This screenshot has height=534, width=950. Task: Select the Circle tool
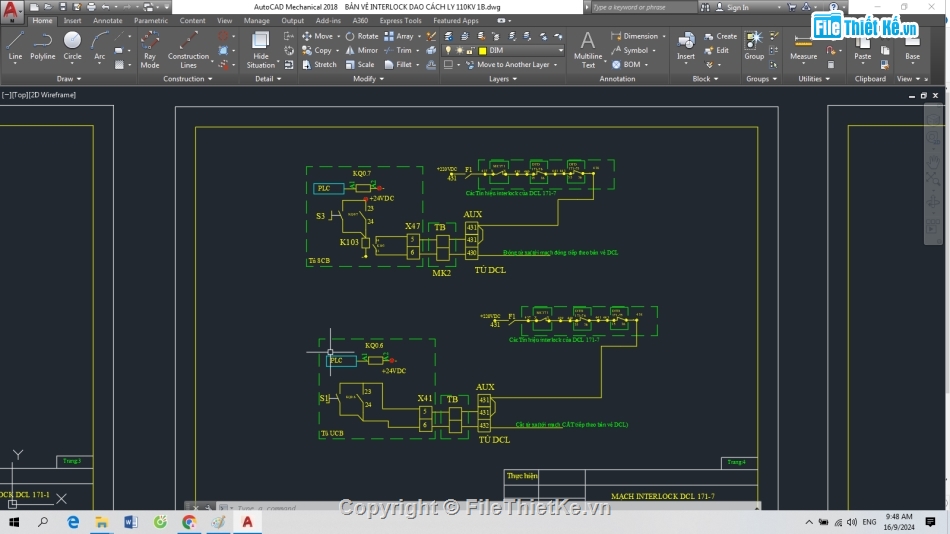tap(72, 46)
